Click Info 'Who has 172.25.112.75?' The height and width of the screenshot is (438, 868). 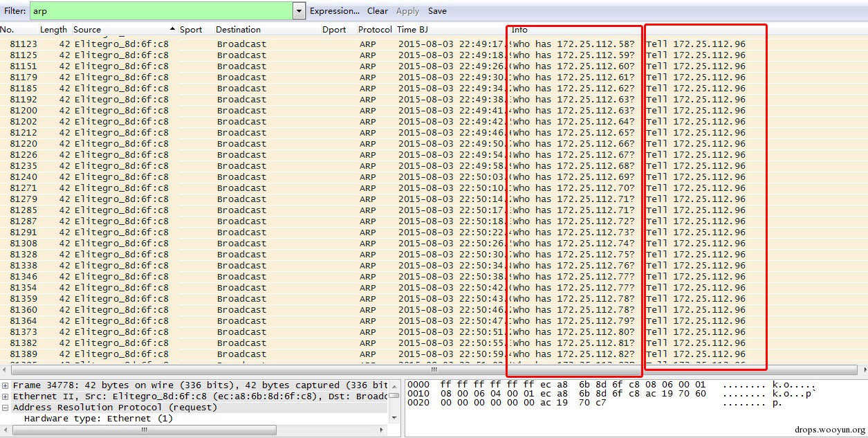point(573,255)
